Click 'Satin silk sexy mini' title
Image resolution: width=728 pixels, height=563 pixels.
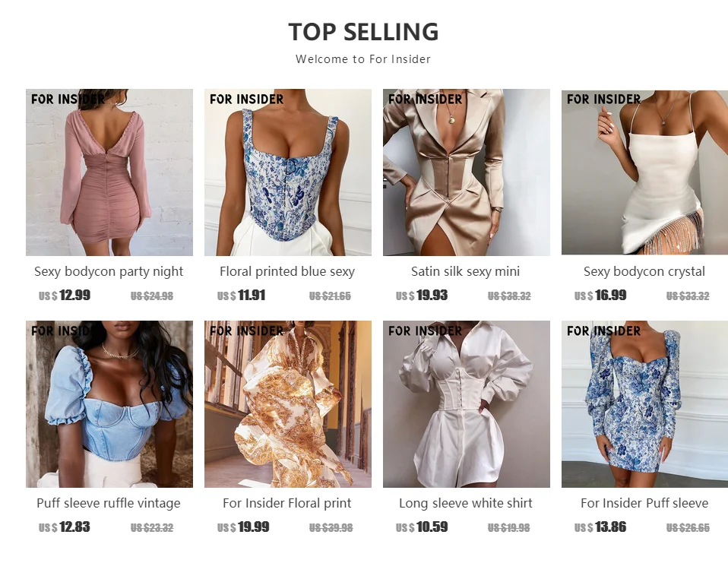(466, 271)
